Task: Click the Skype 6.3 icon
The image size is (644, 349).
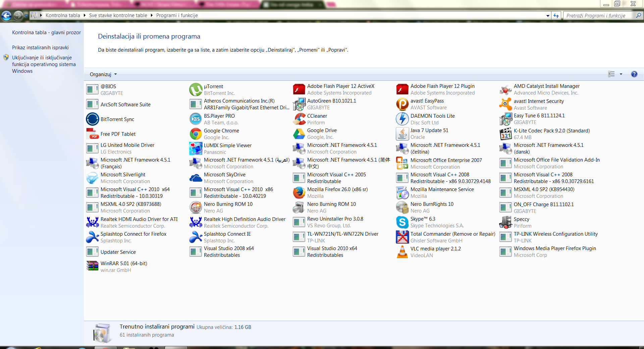Action: (x=402, y=222)
